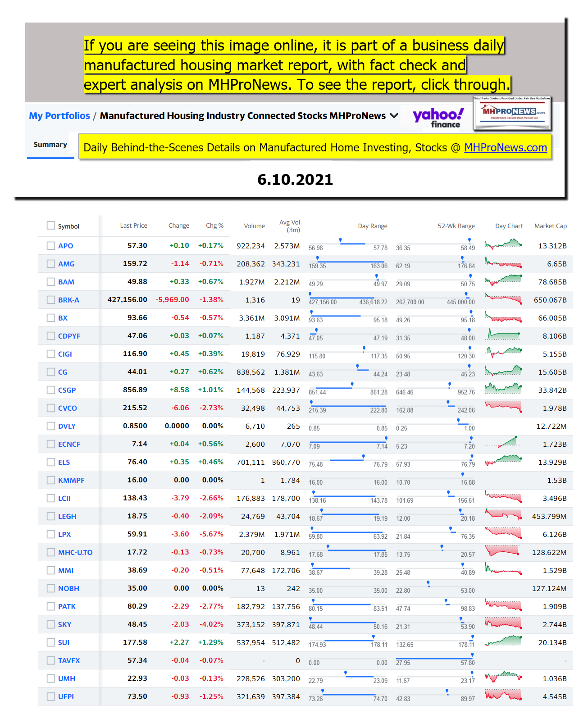Sort the table by Chg % column
The width and height of the screenshot is (588, 715).
click(x=214, y=226)
